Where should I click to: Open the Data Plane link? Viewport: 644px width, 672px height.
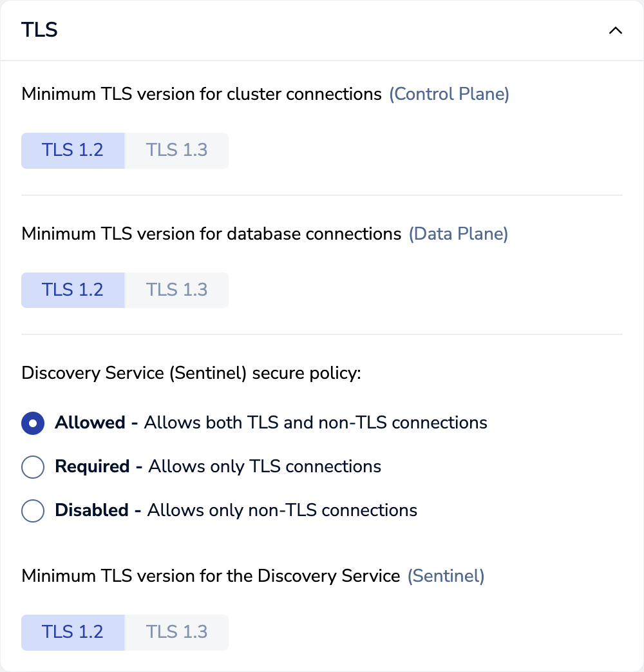(x=458, y=233)
